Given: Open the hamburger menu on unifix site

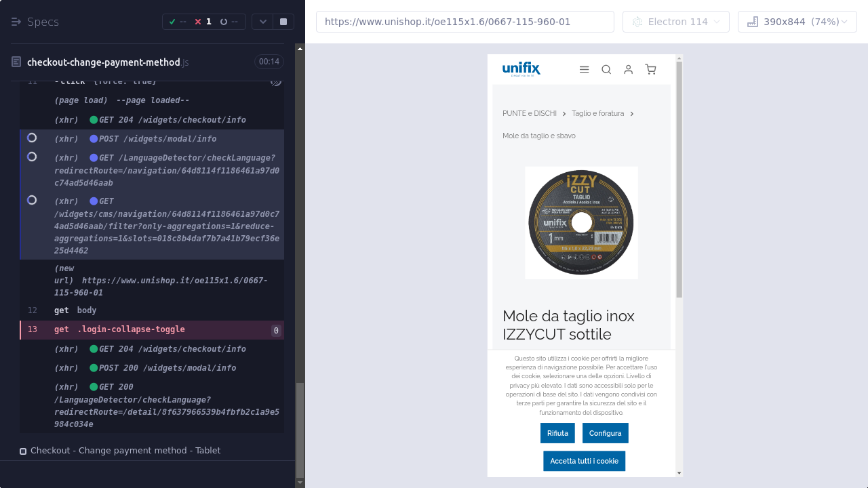Looking at the screenshot, I should point(584,69).
